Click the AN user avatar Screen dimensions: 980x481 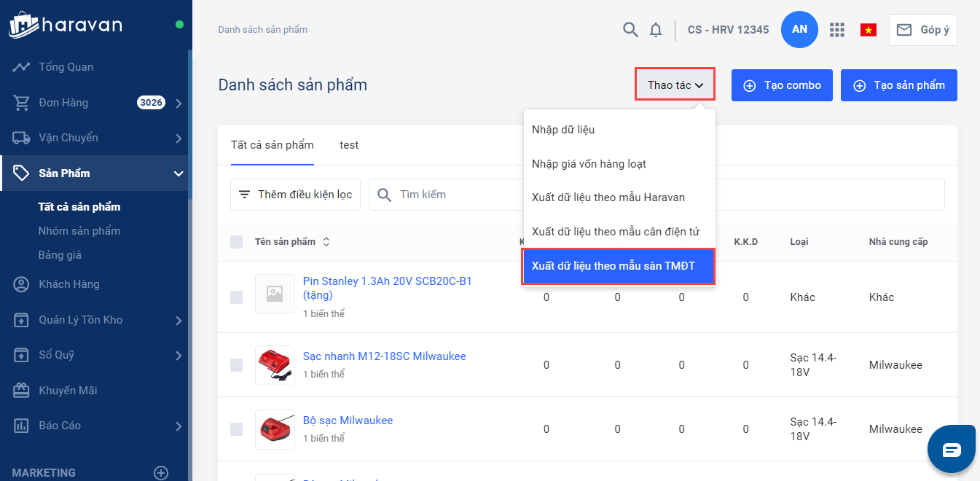pos(799,30)
